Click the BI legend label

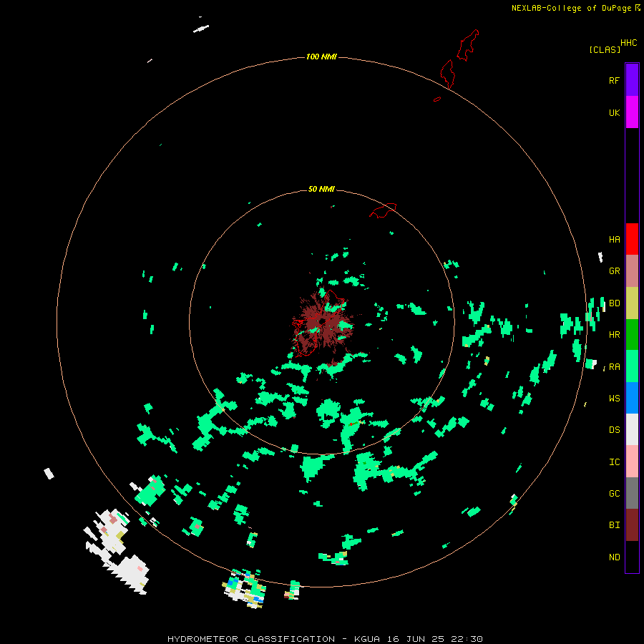tap(614, 525)
